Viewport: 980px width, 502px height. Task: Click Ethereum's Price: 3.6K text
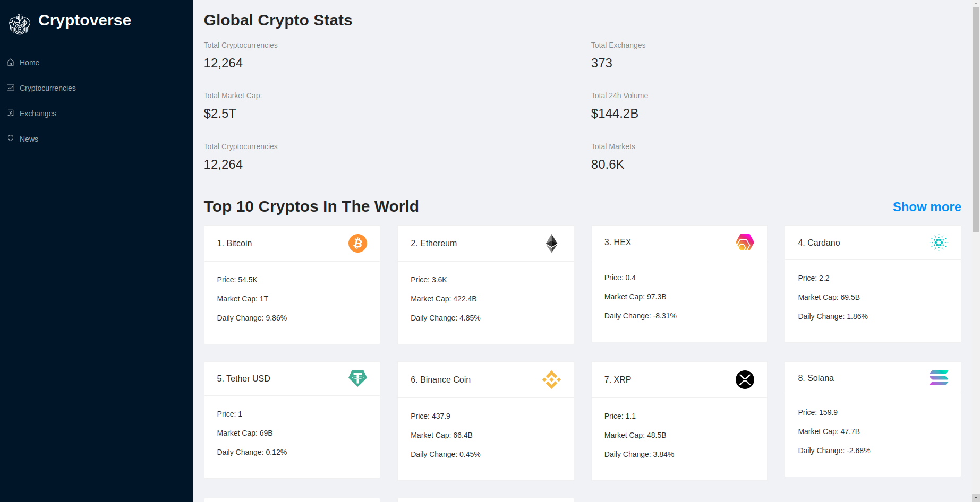pos(429,280)
